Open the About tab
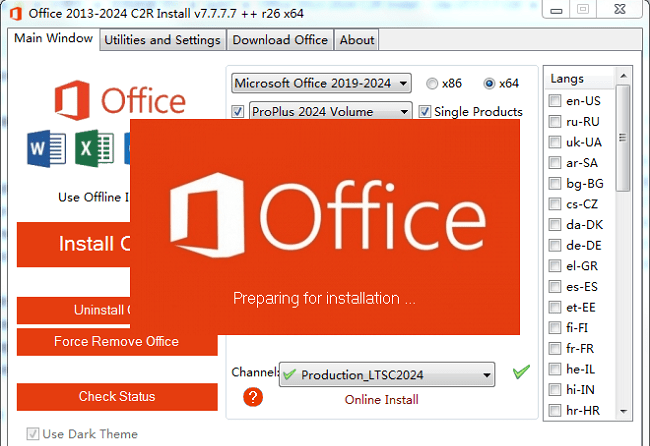The image size is (650, 446). tap(357, 40)
